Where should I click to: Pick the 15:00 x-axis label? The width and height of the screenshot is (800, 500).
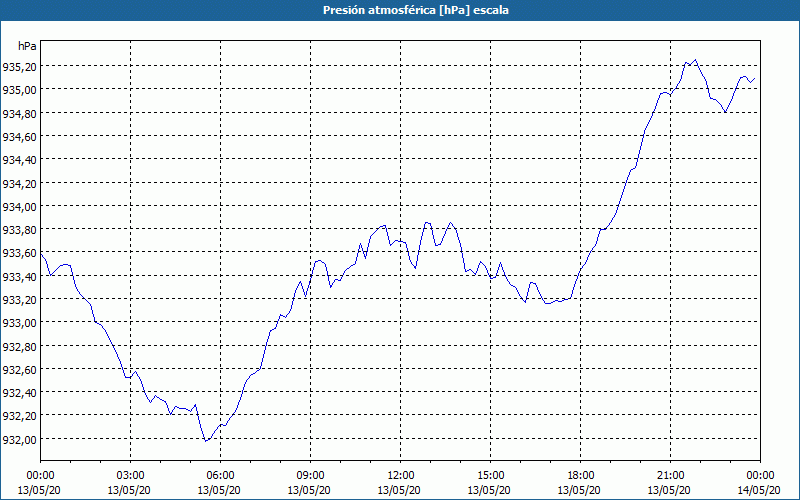(490, 476)
